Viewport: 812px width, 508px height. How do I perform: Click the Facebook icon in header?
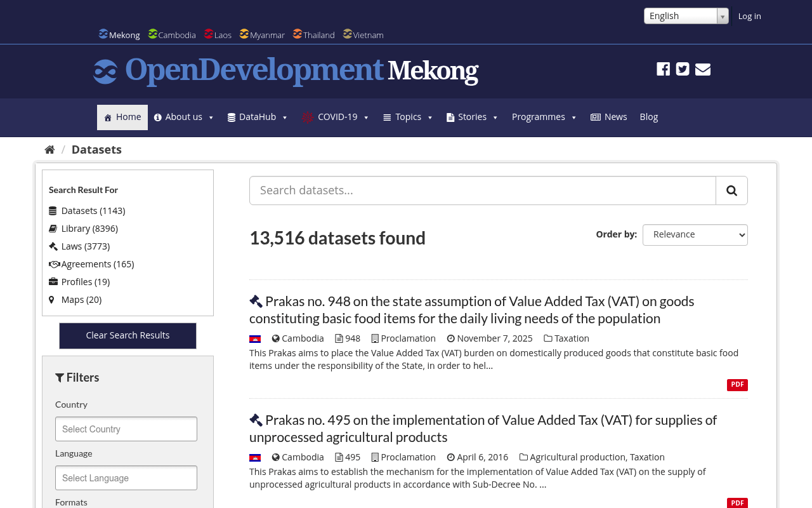click(x=663, y=69)
